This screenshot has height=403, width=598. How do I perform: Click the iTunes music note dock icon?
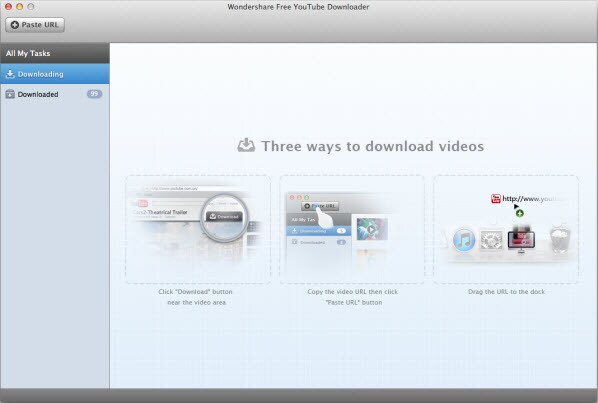pos(464,240)
